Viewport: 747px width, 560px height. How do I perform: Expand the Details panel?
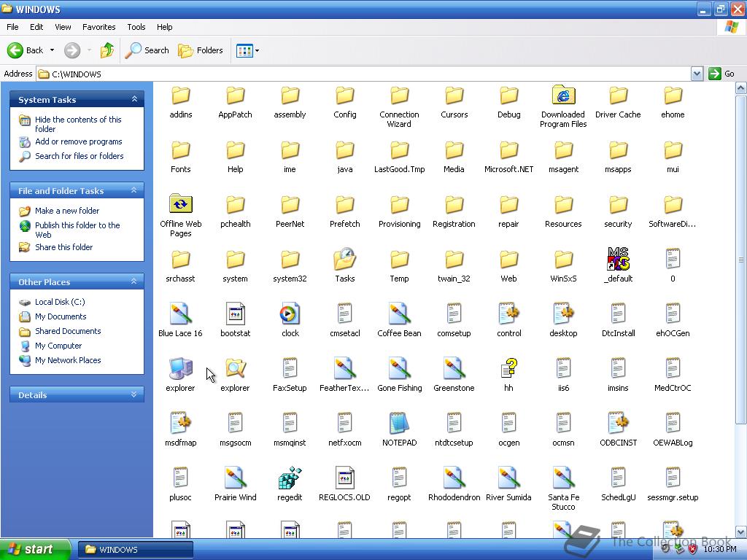coord(134,394)
